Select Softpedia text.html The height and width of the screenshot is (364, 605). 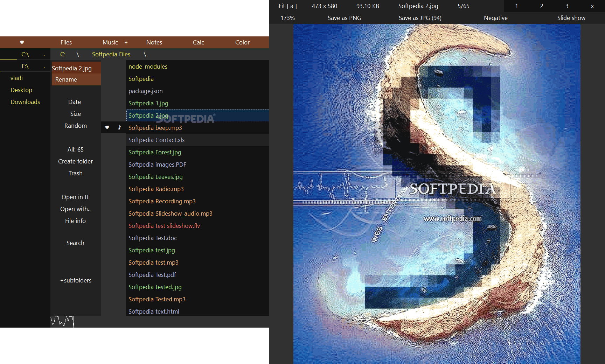[197, 311]
